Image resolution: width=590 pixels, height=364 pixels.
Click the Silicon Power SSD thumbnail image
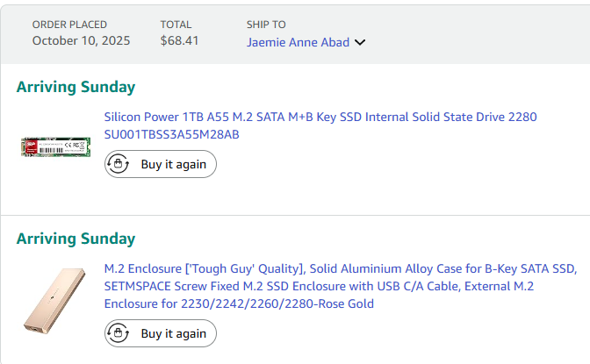(54, 146)
